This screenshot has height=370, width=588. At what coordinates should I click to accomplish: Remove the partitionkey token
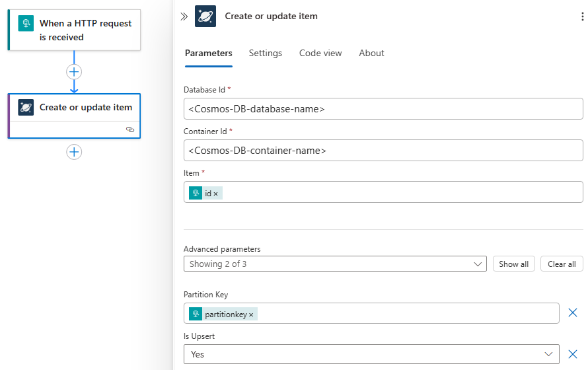coord(251,314)
